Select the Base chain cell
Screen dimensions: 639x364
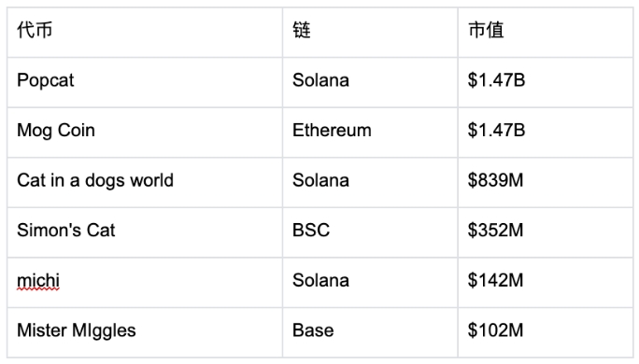(370, 332)
